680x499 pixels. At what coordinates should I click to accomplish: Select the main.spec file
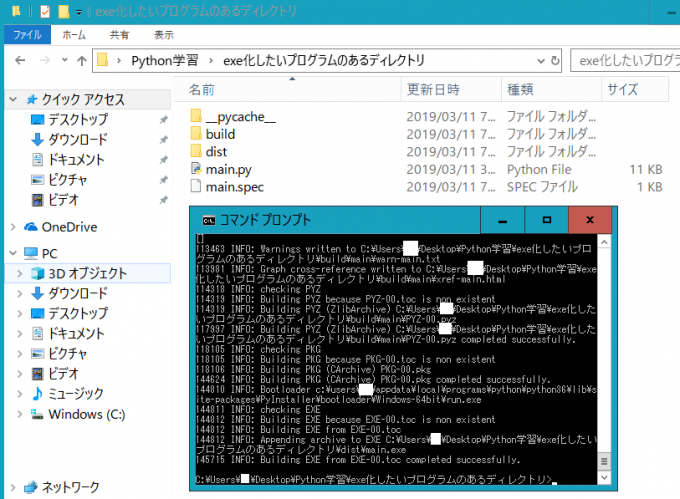pyautogui.click(x=233, y=187)
